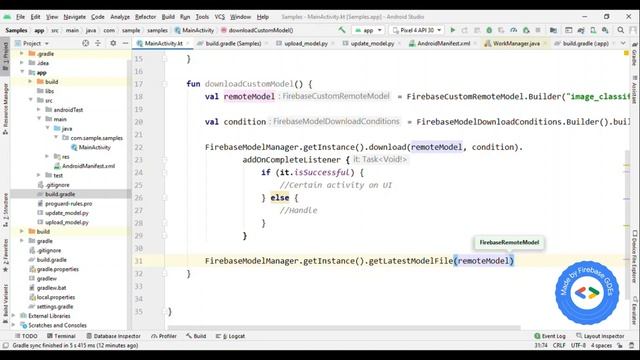
Task: Click the Make Project hammer icon
Action: point(342,30)
